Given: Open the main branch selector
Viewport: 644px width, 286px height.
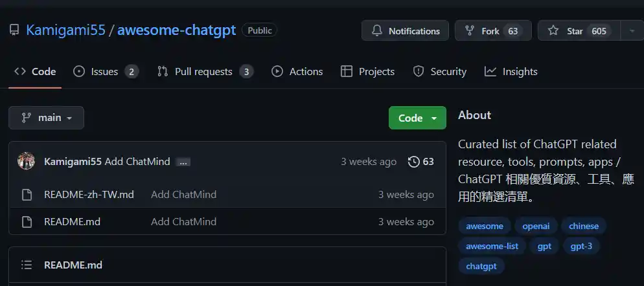Looking at the screenshot, I should (x=46, y=118).
